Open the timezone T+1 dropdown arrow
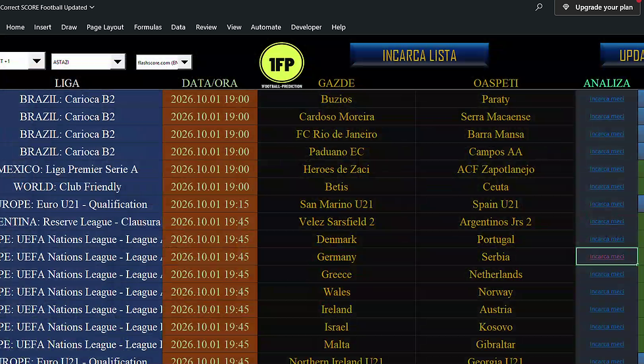 point(37,61)
